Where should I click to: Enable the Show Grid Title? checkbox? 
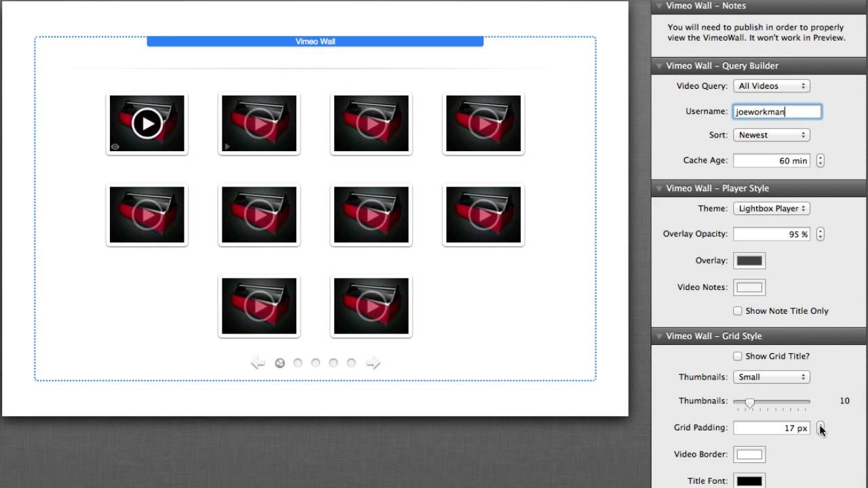coord(738,357)
